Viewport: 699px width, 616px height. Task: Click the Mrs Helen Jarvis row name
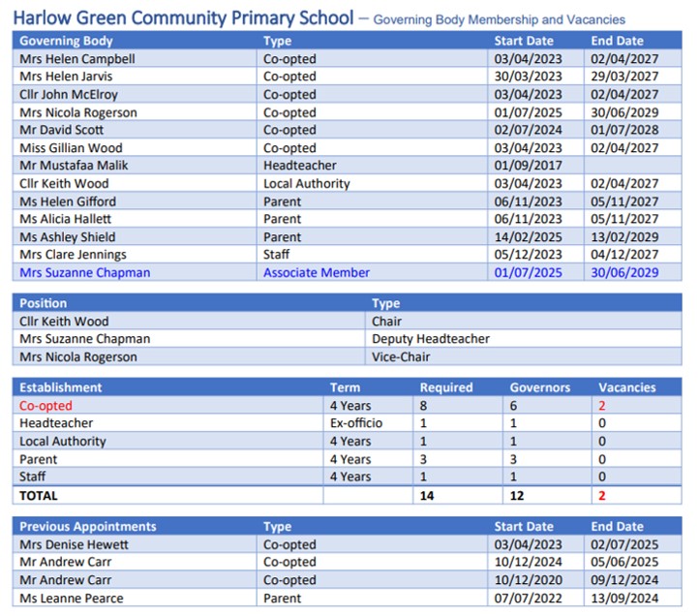coord(66,77)
